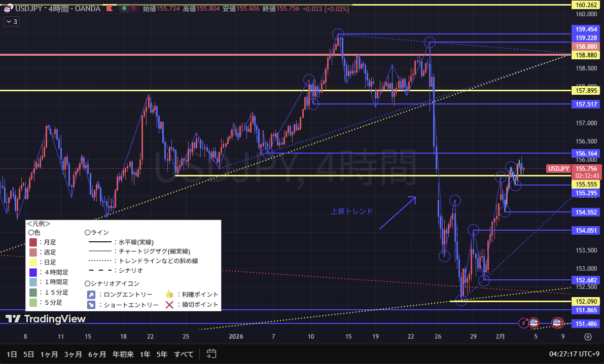Select the 3ヶ月 time range

73,353
